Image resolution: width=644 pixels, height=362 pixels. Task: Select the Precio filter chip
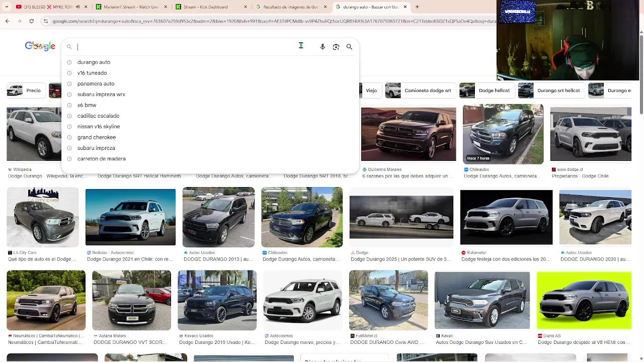25,90
